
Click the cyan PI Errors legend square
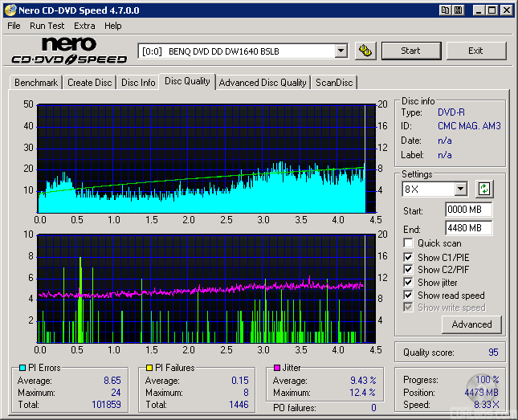pyautogui.click(x=22, y=368)
